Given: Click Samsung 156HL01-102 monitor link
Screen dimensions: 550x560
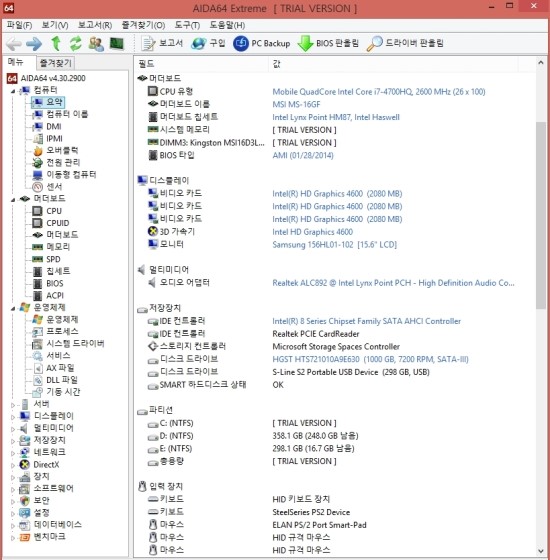Looking at the screenshot, I should pyautogui.click(x=335, y=245).
